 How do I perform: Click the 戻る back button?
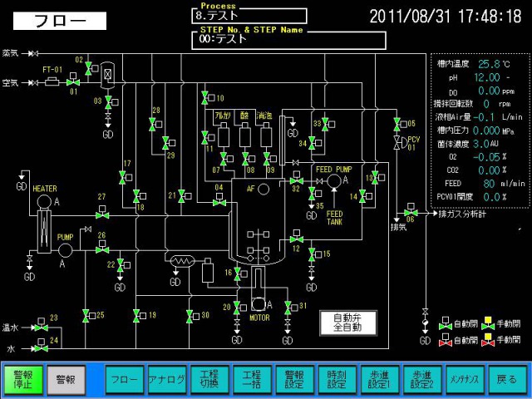coord(507,380)
